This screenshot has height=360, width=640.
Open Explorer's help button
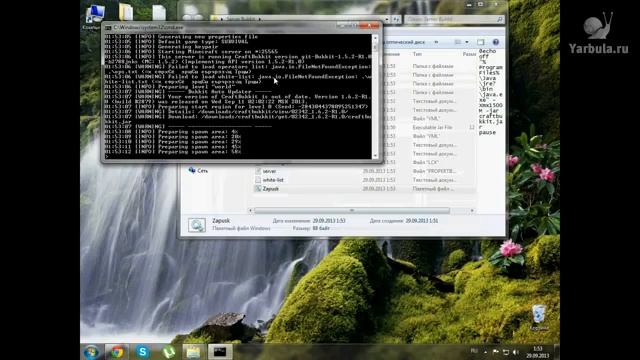click(496, 42)
